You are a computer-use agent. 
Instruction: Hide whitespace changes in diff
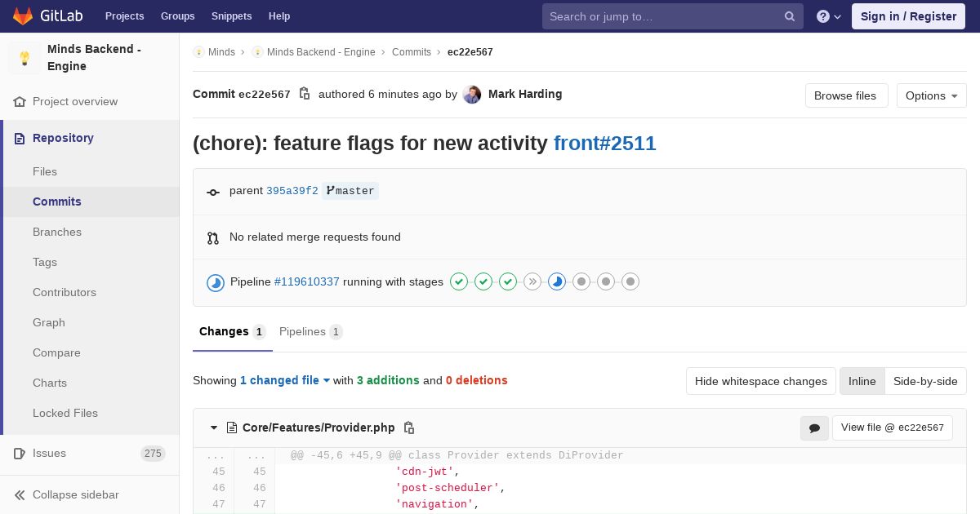point(760,381)
